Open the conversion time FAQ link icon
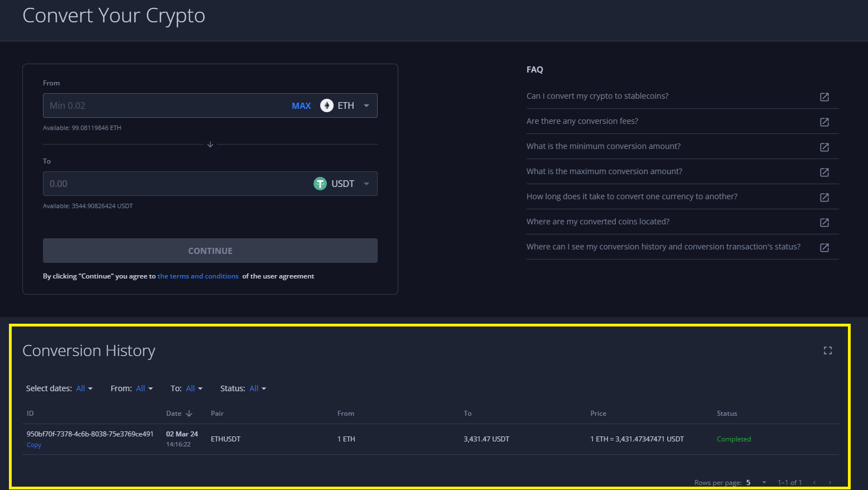Viewport: 868px width, 490px height. (x=824, y=198)
